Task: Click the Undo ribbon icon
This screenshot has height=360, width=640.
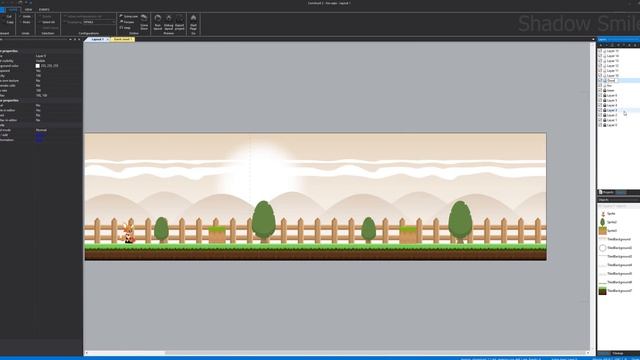Action: point(21,16)
